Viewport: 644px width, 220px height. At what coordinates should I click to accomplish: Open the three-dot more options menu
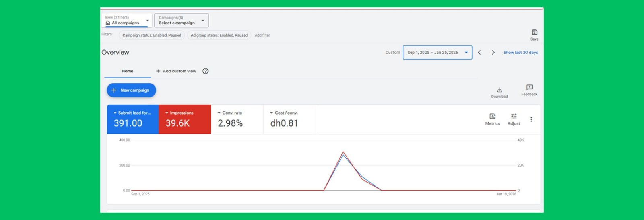(531, 119)
